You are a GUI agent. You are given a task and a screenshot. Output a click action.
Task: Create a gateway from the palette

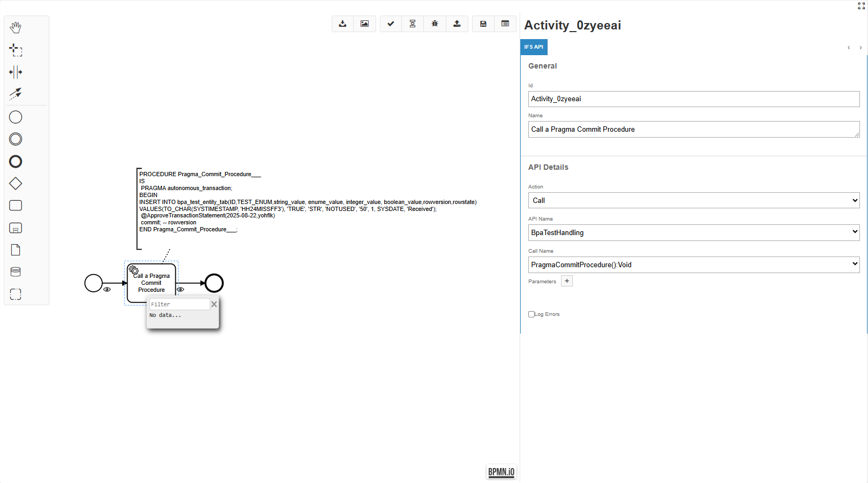[x=16, y=184]
